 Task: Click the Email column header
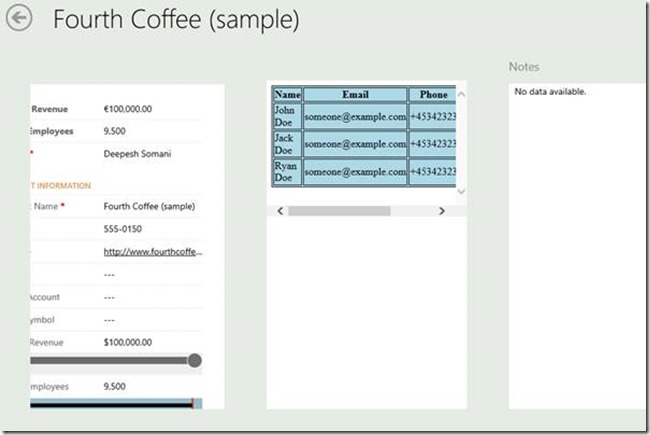[355, 95]
